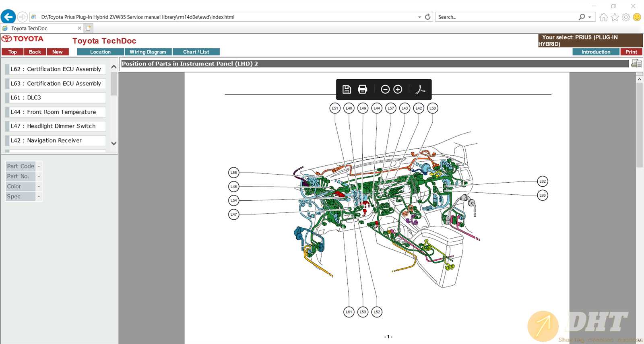Select L44 : Front Room Temperature entry
Viewport: 644px width, 344px height.
point(56,112)
